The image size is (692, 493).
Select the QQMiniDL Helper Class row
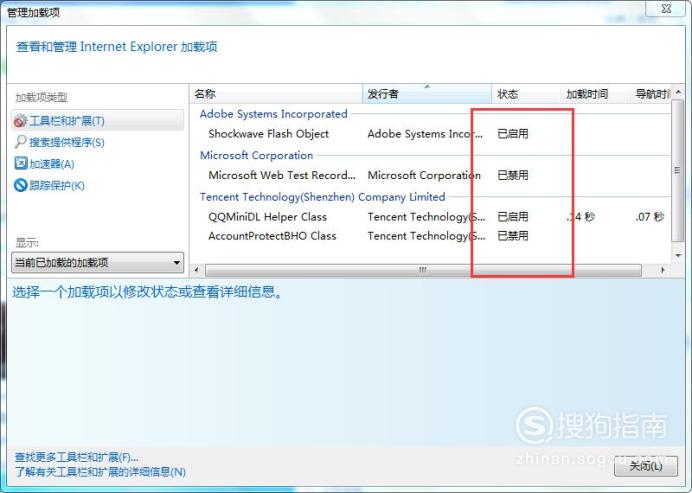point(430,217)
